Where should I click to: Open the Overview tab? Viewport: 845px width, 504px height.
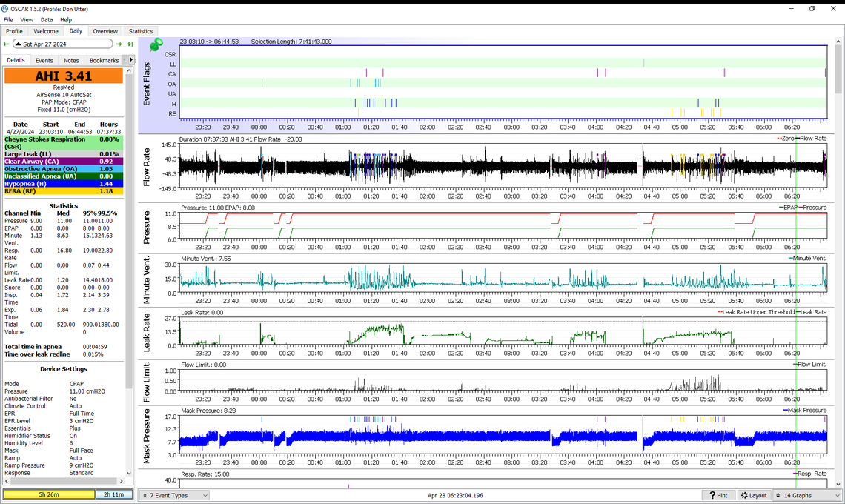[x=105, y=31]
